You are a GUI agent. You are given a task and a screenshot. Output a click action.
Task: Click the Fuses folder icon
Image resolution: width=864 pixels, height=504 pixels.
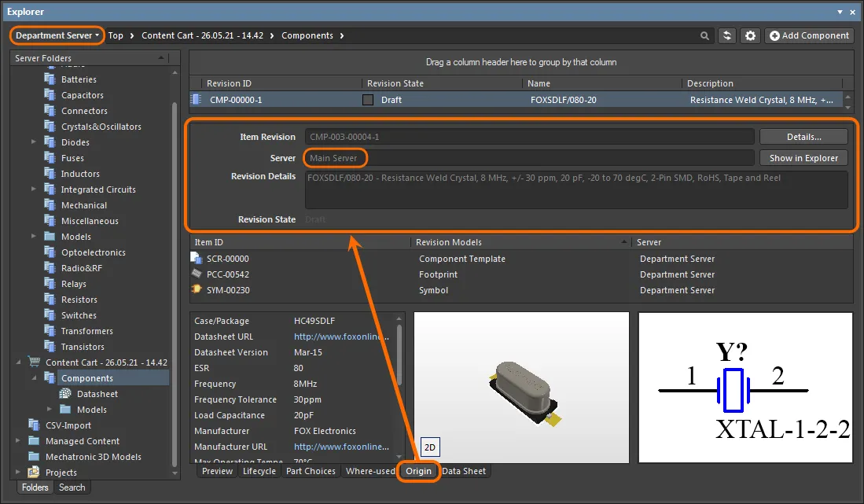50,158
